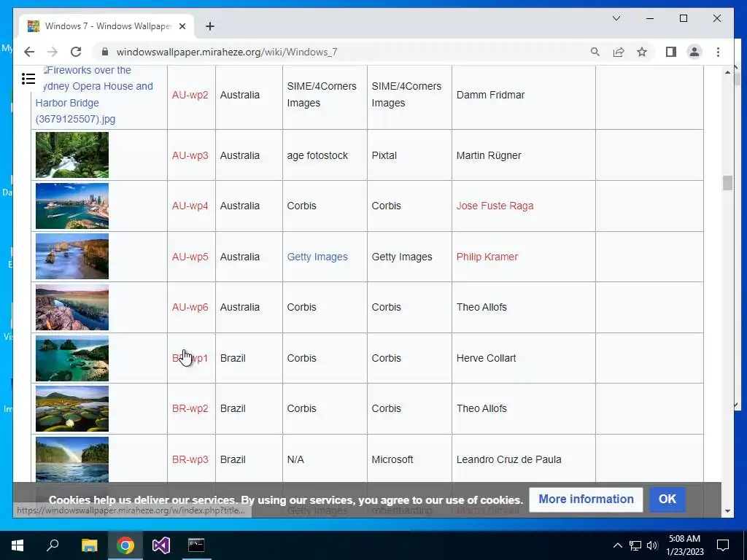This screenshot has height=560, width=747.
Task: Select the Windows 7 - Windows Wallpaper tab
Action: click(x=107, y=26)
